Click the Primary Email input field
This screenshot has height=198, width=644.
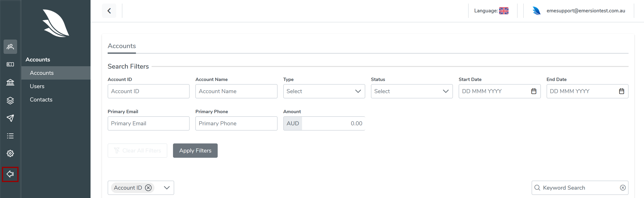[149, 123]
